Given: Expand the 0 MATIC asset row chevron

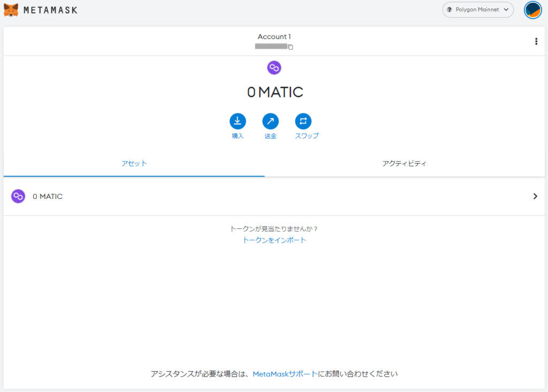Looking at the screenshot, I should click(535, 196).
